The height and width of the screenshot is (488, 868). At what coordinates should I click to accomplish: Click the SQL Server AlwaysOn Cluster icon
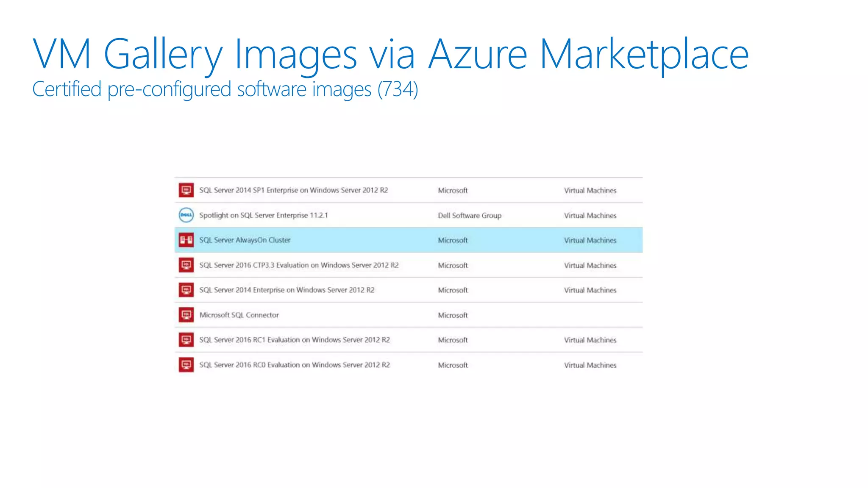pyautogui.click(x=186, y=240)
